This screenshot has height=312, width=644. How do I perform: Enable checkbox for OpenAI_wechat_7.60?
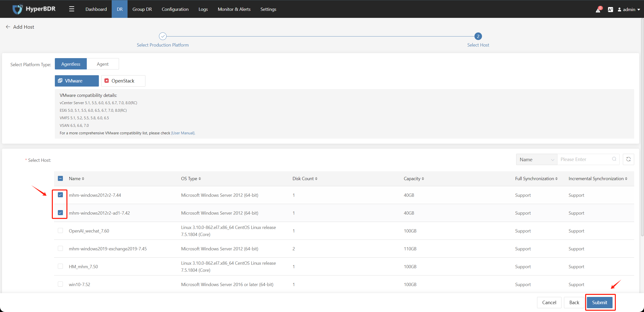click(60, 231)
